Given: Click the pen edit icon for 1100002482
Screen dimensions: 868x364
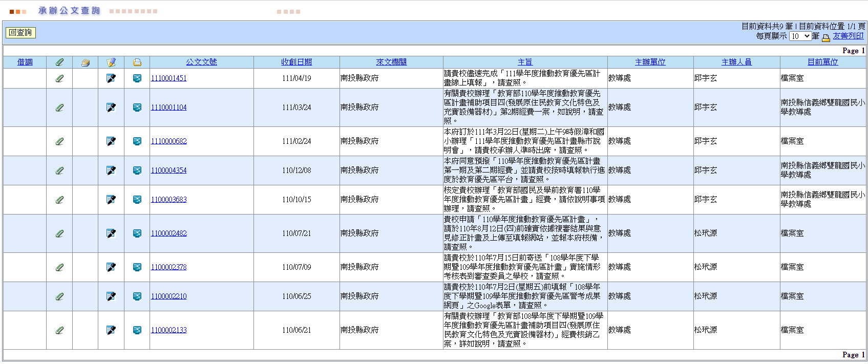Looking at the screenshot, I should [x=111, y=233].
